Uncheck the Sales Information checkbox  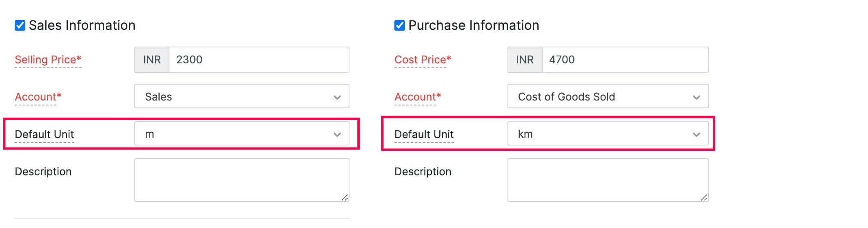(x=20, y=25)
